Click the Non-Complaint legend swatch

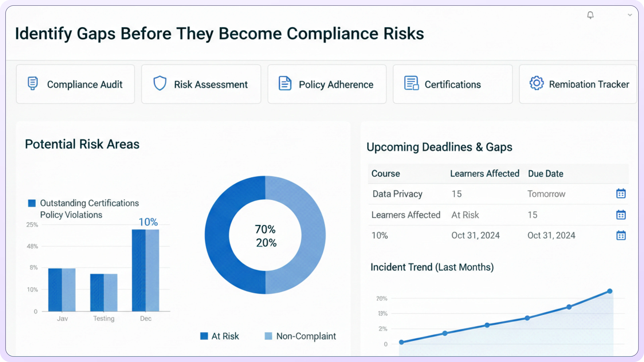tap(268, 336)
